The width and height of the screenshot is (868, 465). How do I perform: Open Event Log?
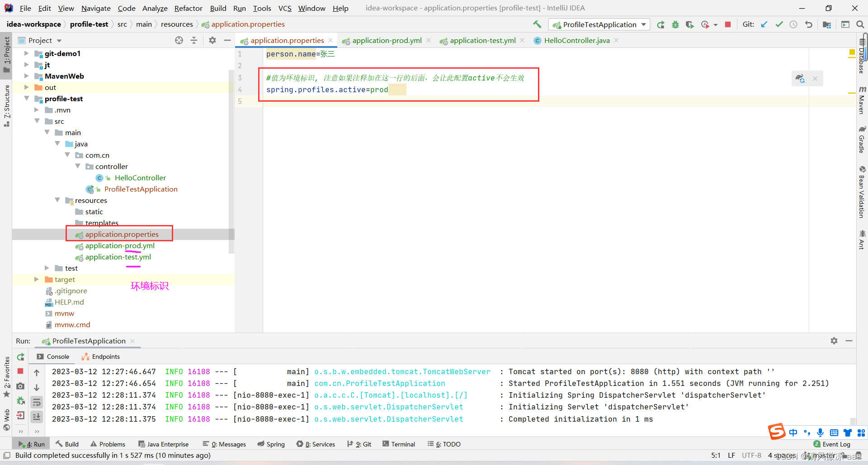tap(832, 444)
